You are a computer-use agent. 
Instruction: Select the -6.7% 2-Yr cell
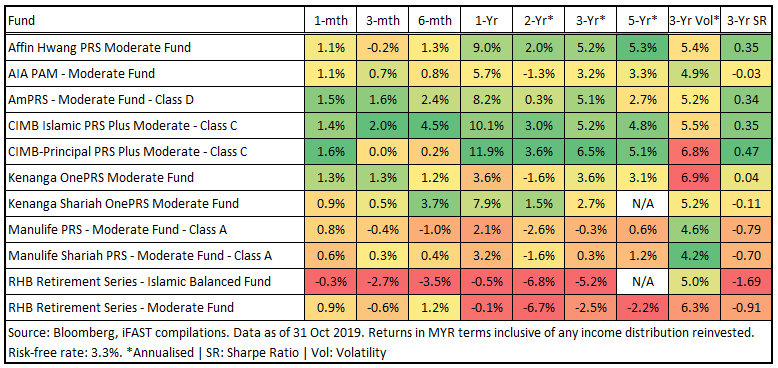click(538, 308)
